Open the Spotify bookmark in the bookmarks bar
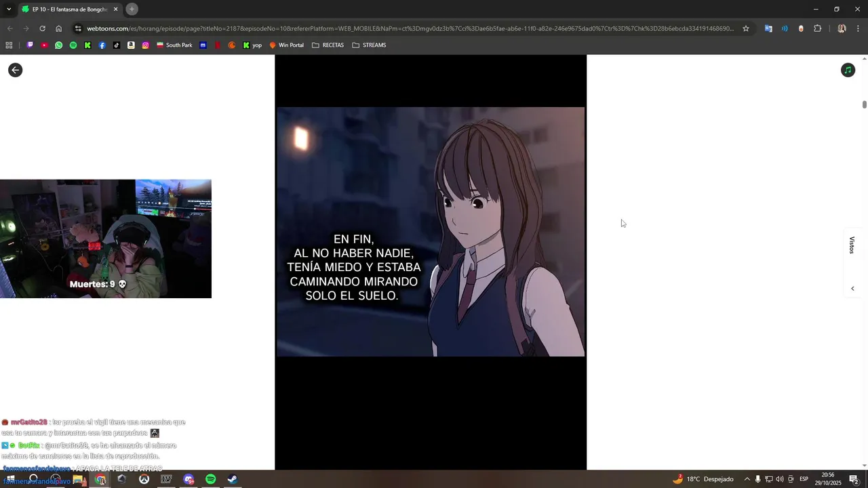Viewport: 868px width, 488px height. tap(73, 45)
